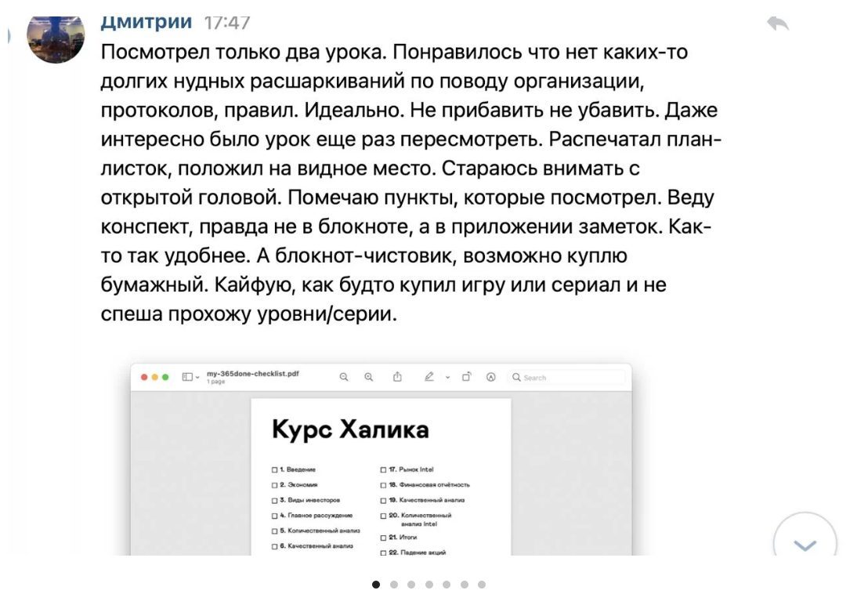This screenshot has width=868, height=594.
Task: Go to the third carousel dot
Action: 411,585
